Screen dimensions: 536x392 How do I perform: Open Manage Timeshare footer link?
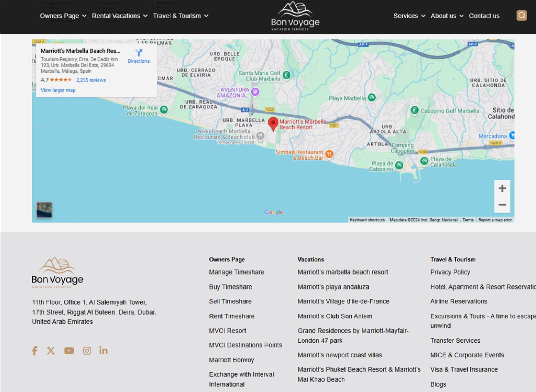(236, 272)
